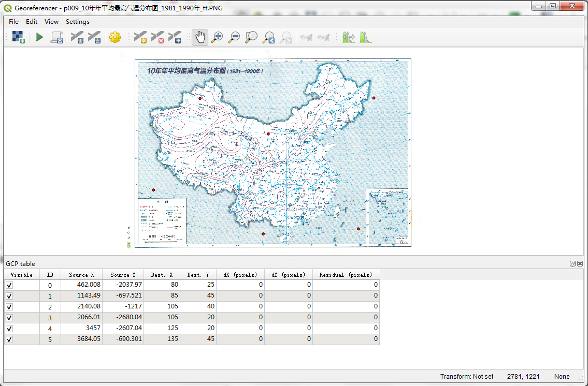This screenshot has width=588, height=386.
Task: Click Transform: Not set status text
Action: click(466, 377)
